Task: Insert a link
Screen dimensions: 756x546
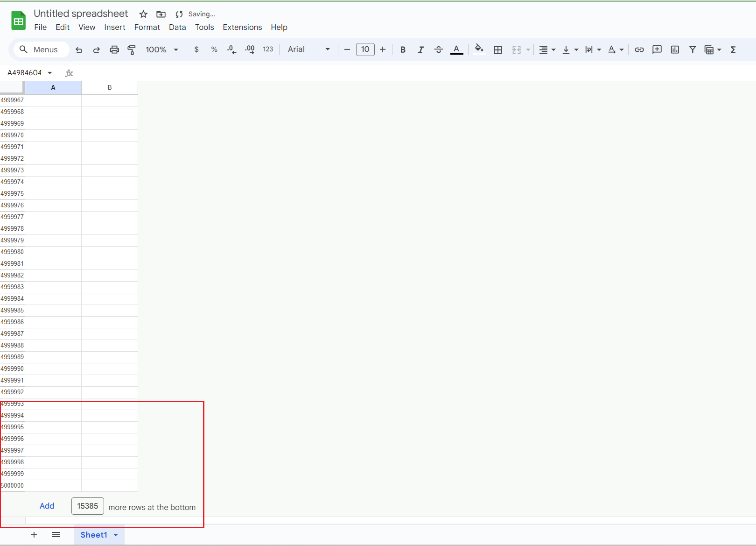Action: click(639, 50)
